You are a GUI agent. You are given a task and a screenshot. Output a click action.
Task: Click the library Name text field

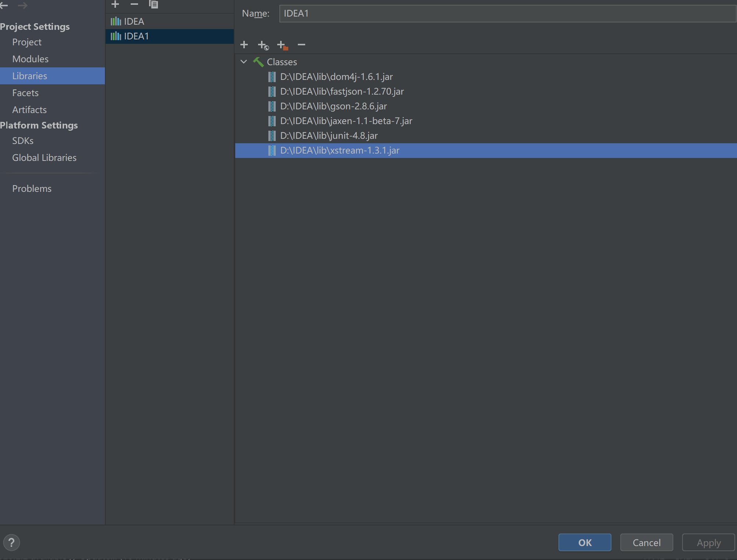coord(507,14)
